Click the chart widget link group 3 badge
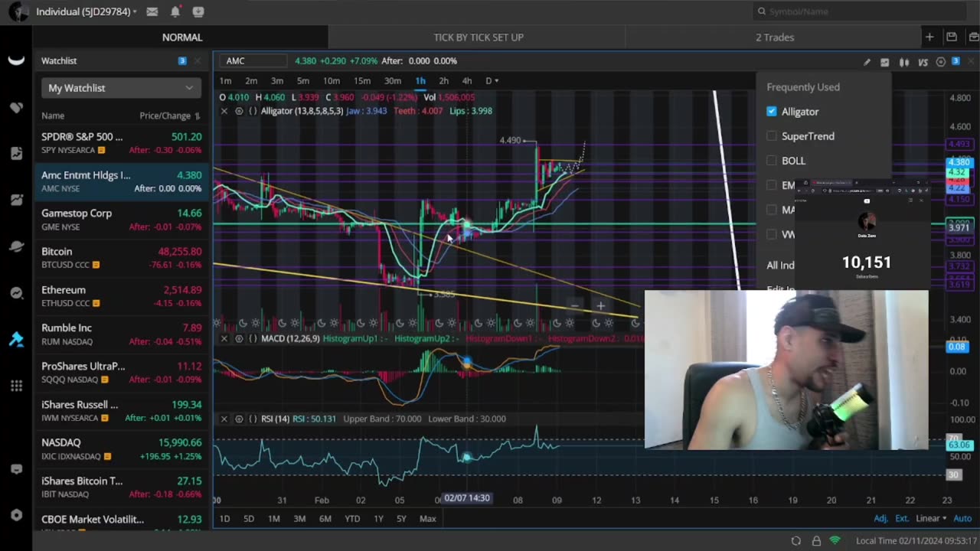 pos(955,61)
